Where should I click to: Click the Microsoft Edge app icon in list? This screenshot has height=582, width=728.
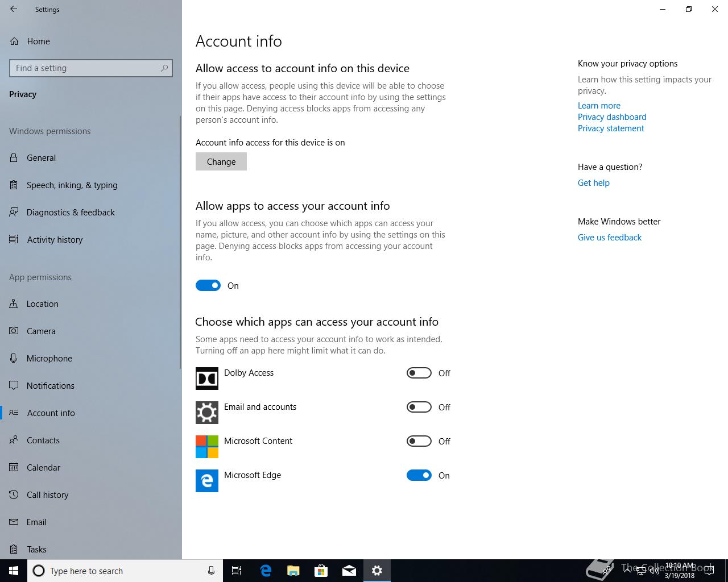(207, 481)
